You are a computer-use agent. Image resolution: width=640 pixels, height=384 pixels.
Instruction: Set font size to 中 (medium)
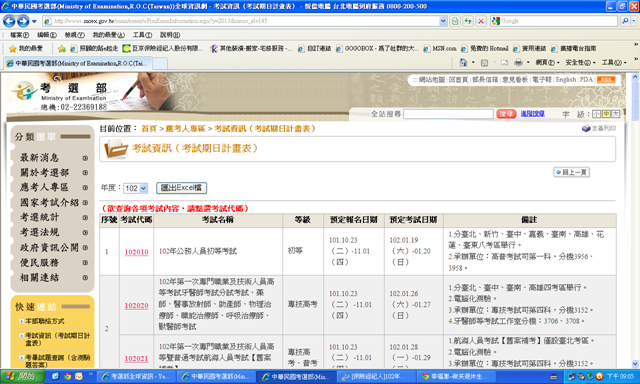click(606, 114)
